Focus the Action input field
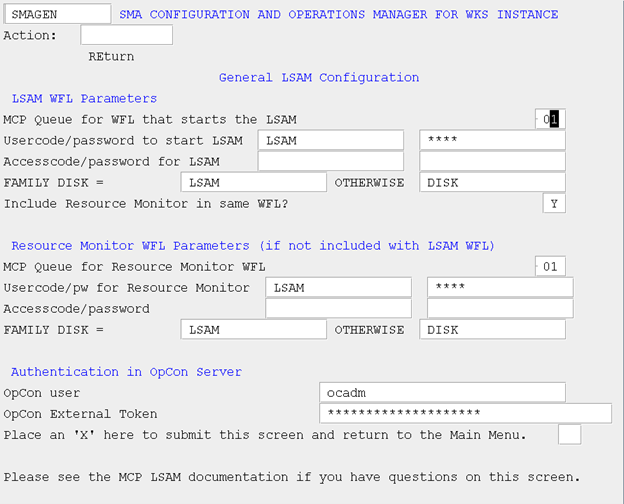Screen dimensions: 624x504 tap(127, 35)
